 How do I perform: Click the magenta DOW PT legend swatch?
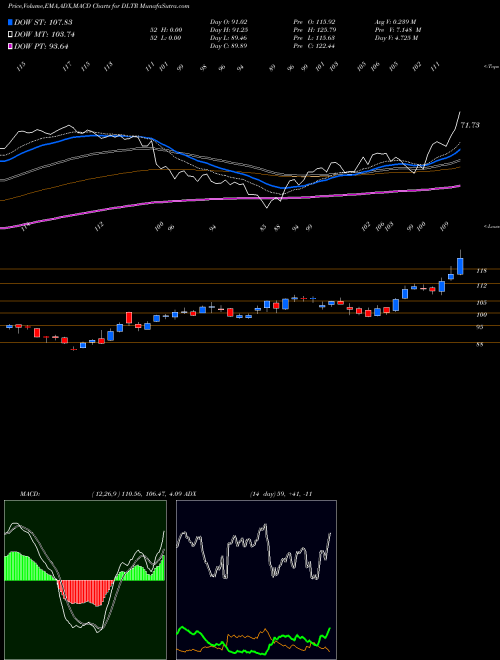click(10, 46)
